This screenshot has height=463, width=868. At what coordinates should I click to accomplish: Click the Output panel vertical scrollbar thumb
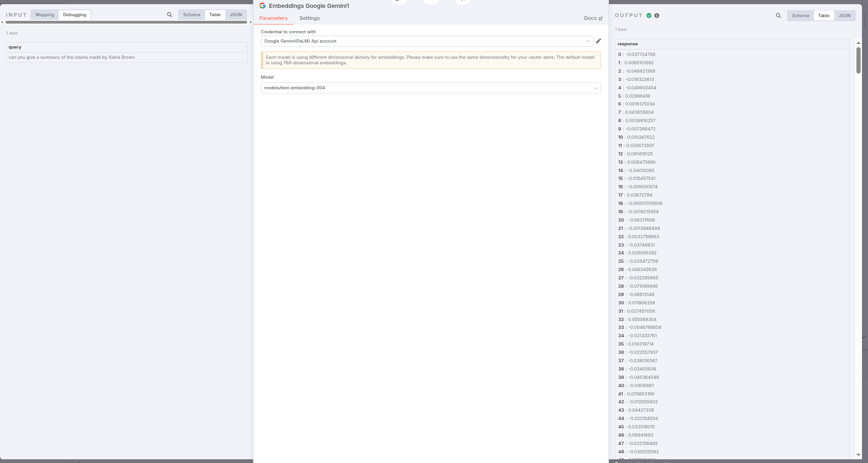(858, 60)
